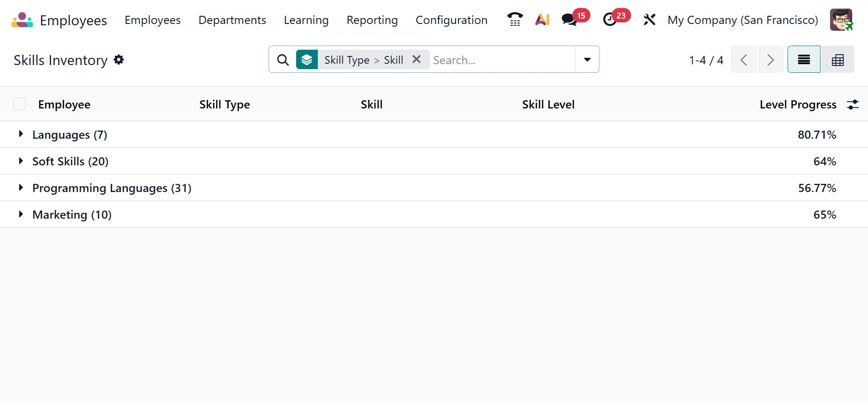Click the Employees app logo icon
Image resolution: width=868 pixels, height=403 pixels.
(x=22, y=20)
